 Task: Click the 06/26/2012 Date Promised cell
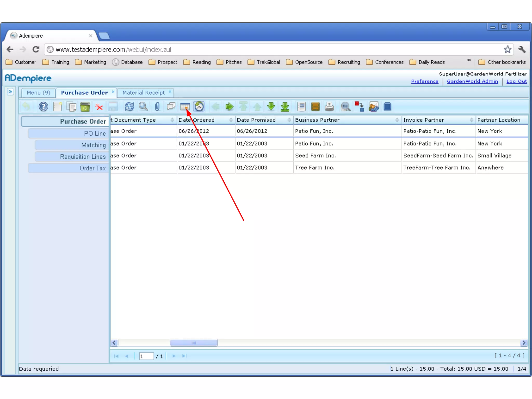264,131
